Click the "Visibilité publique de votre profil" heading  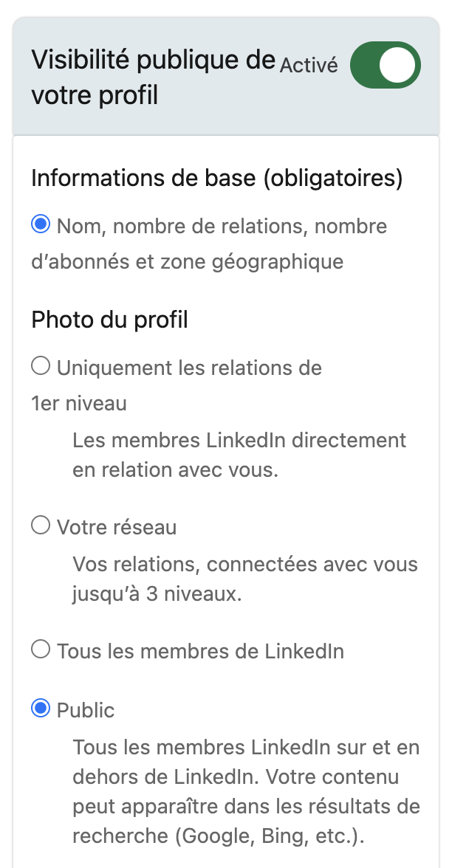coord(154,77)
